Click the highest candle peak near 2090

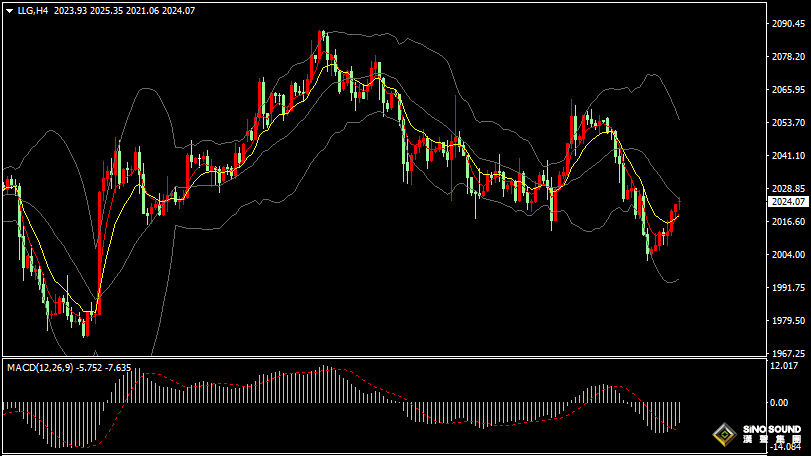click(322, 36)
